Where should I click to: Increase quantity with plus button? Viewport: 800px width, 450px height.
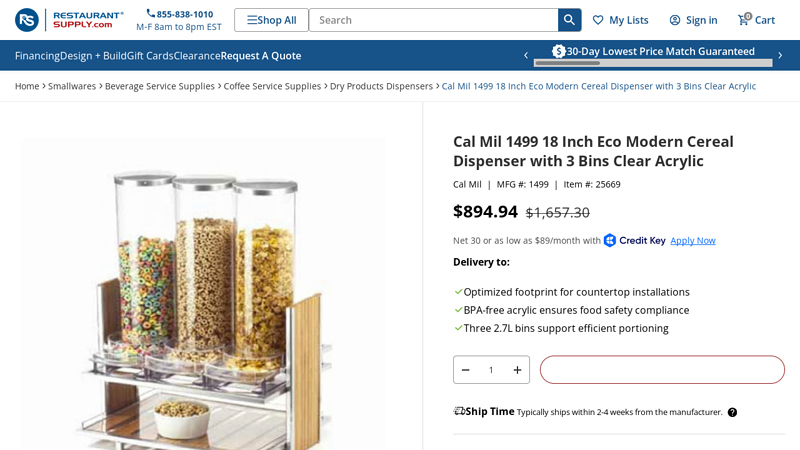click(517, 370)
